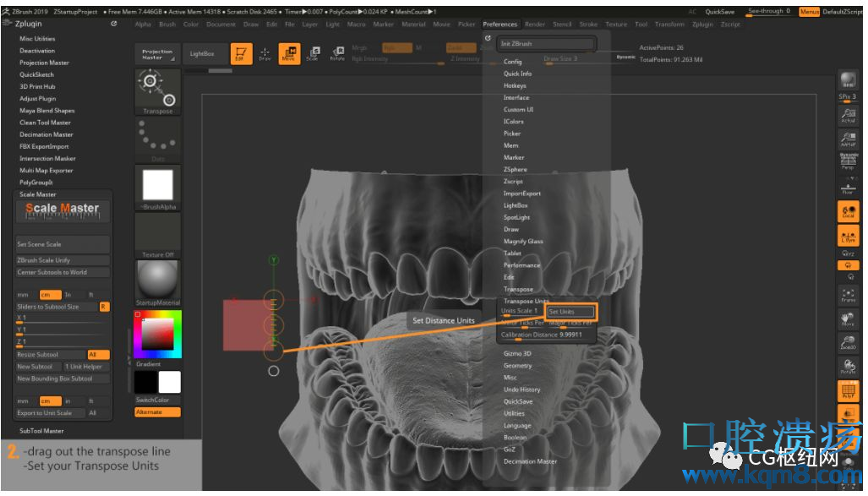Activate the Move mode icon
This screenshot has height=496, width=868.
(289, 53)
